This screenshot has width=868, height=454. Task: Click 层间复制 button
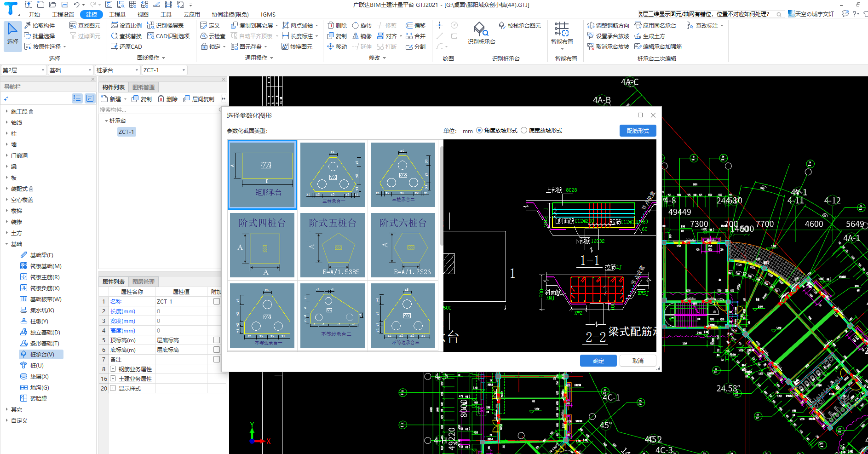pyautogui.click(x=199, y=99)
